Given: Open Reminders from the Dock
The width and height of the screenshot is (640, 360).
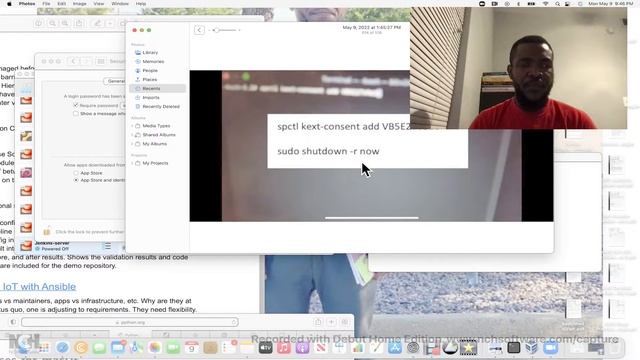Looking at the screenshot, I should coord(229,348).
